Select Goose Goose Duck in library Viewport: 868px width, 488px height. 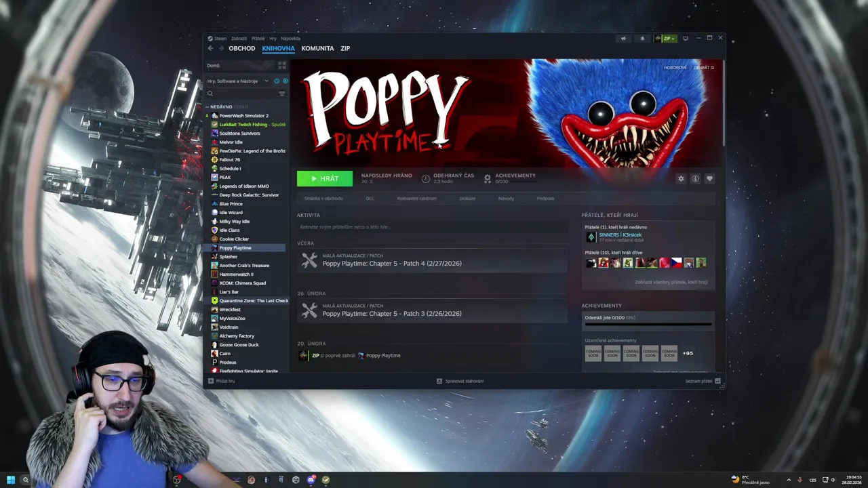239,345
